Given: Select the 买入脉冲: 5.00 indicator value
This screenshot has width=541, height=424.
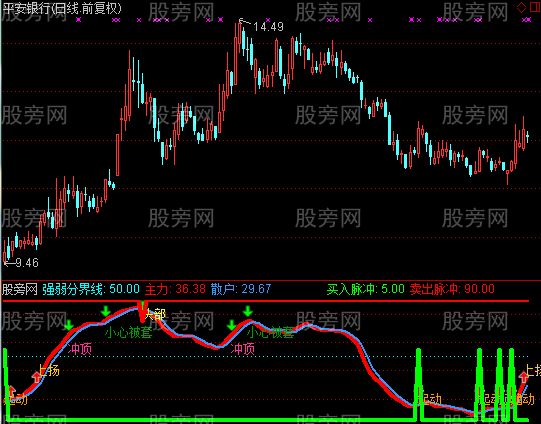Looking at the screenshot, I should pyautogui.click(x=365, y=289).
